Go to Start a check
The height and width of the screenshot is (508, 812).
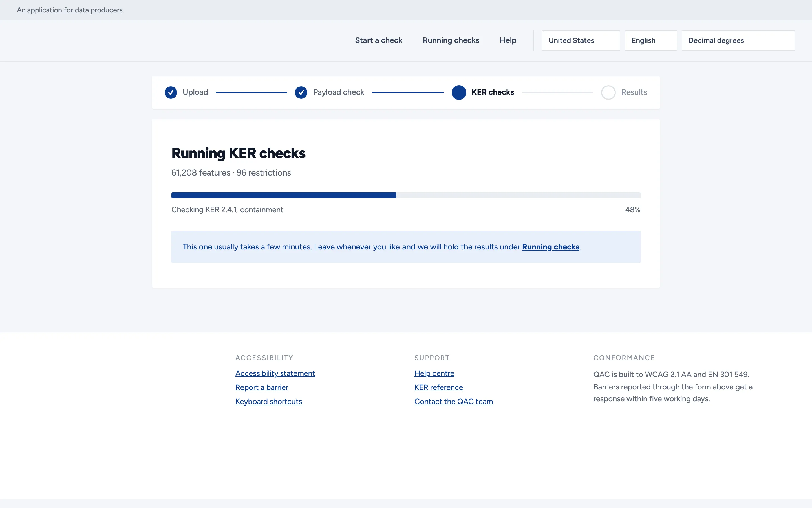pos(378,40)
